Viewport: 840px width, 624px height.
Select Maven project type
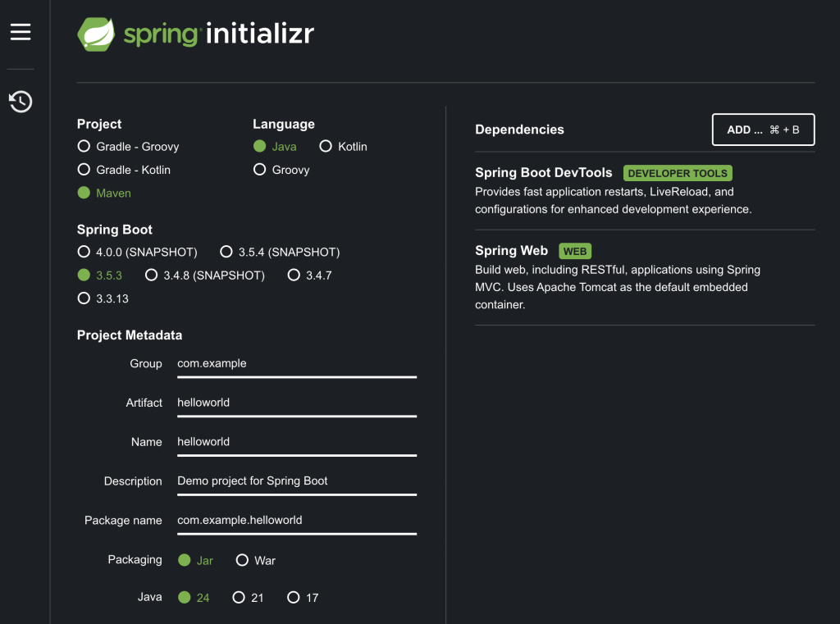[104, 193]
